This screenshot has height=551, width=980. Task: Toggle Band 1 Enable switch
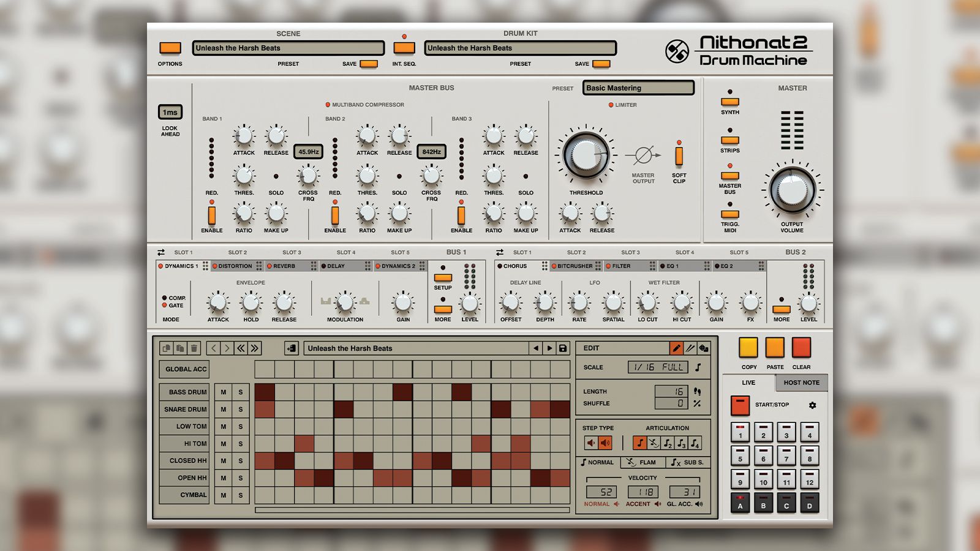point(212,216)
